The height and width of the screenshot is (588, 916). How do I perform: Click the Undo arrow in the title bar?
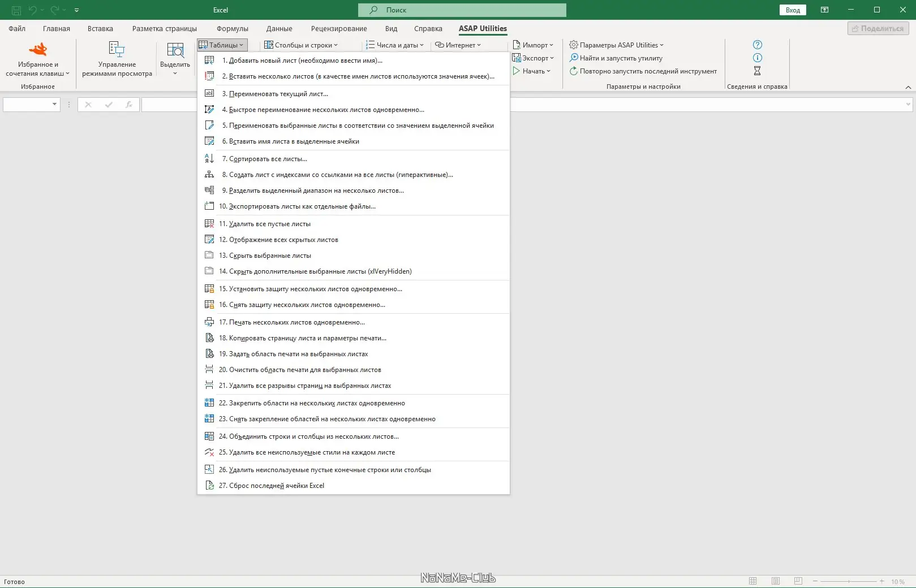(33, 10)
